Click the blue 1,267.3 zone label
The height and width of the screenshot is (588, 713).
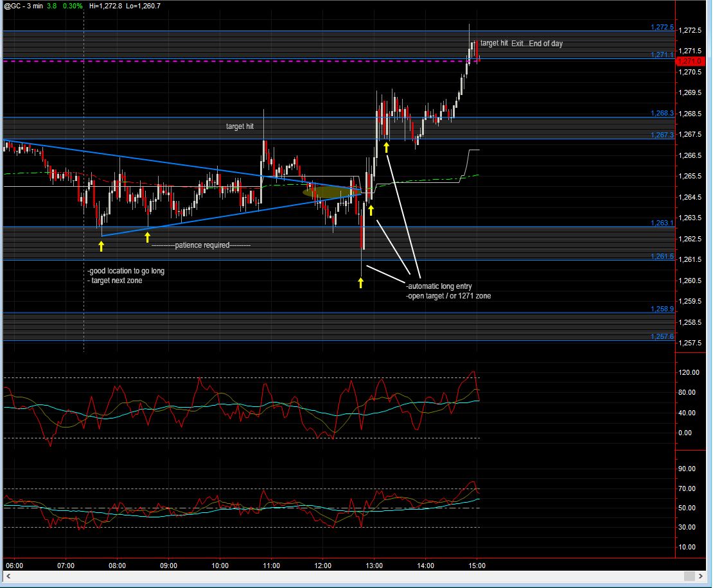662,135
